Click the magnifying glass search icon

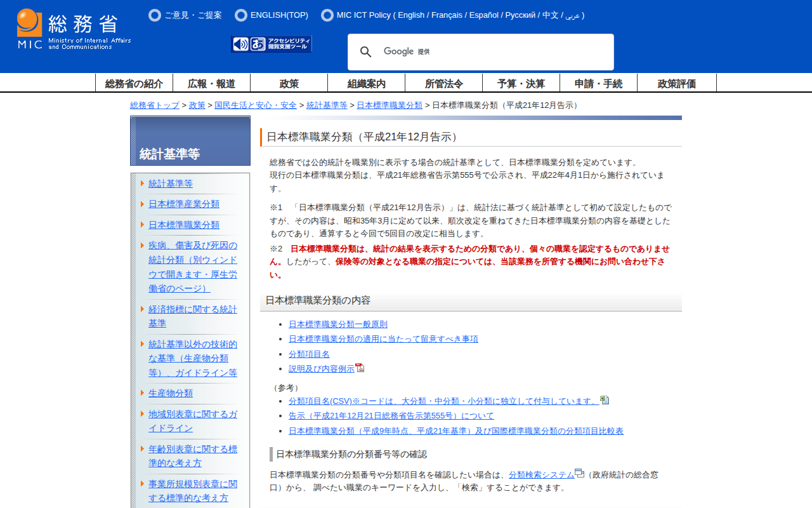[366, 51]
